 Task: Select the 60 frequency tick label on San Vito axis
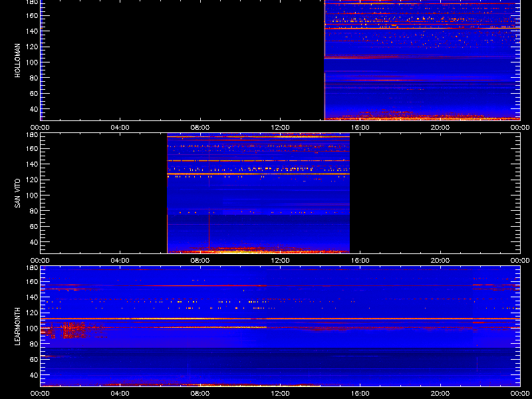point(35,227)
